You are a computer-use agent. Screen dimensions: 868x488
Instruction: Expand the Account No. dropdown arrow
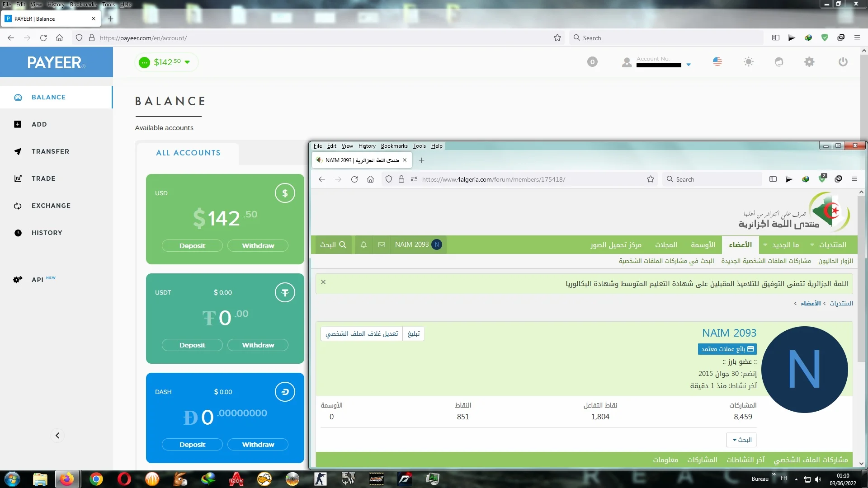tap(689, 65)
